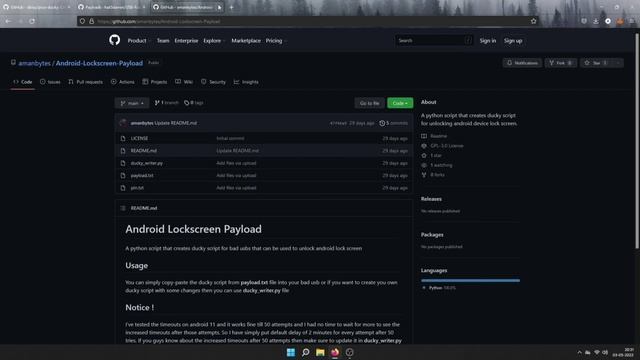This screenshot has width=640, height=360.
Task: Open the browser Downloads icon
Action: pos(596,21)
